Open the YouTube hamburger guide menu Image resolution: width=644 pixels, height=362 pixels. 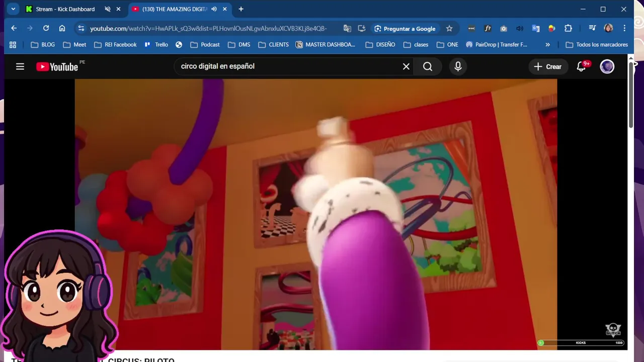click(x=20, y=66)
